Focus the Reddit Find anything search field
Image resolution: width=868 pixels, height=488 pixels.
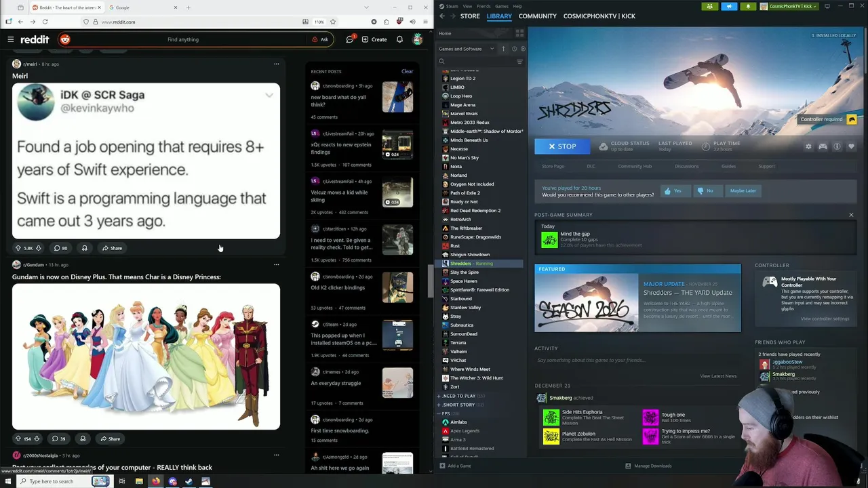183,39
